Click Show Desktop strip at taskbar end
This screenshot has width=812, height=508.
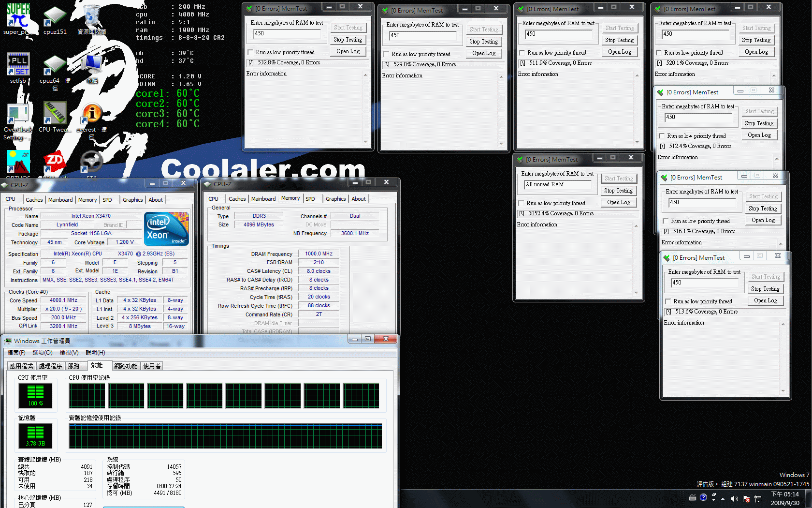[x=809, y=499]
